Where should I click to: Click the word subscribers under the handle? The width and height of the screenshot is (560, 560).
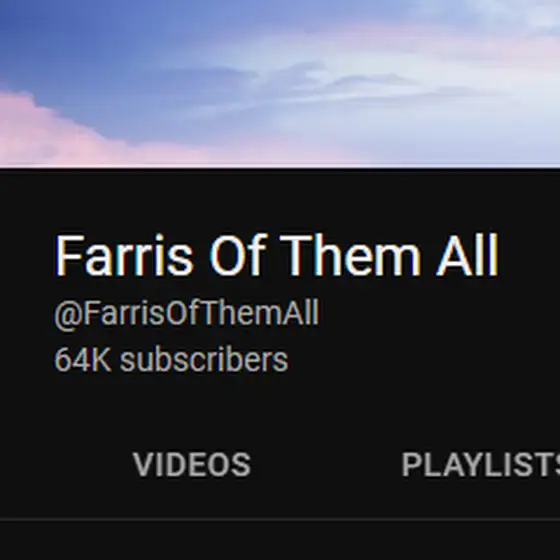coord(204,360)
